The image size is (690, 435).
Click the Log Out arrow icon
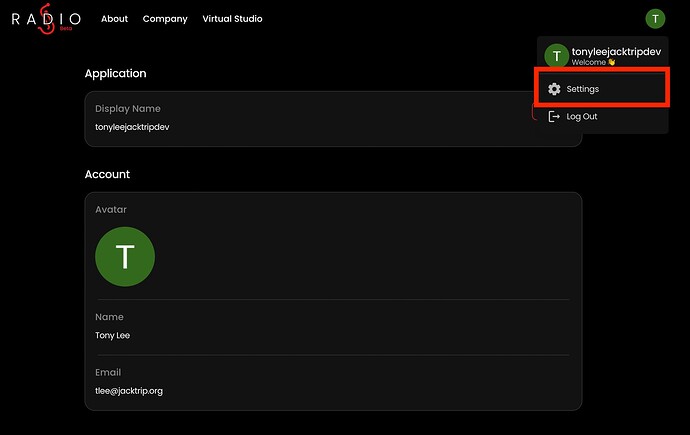pos(554,117)
